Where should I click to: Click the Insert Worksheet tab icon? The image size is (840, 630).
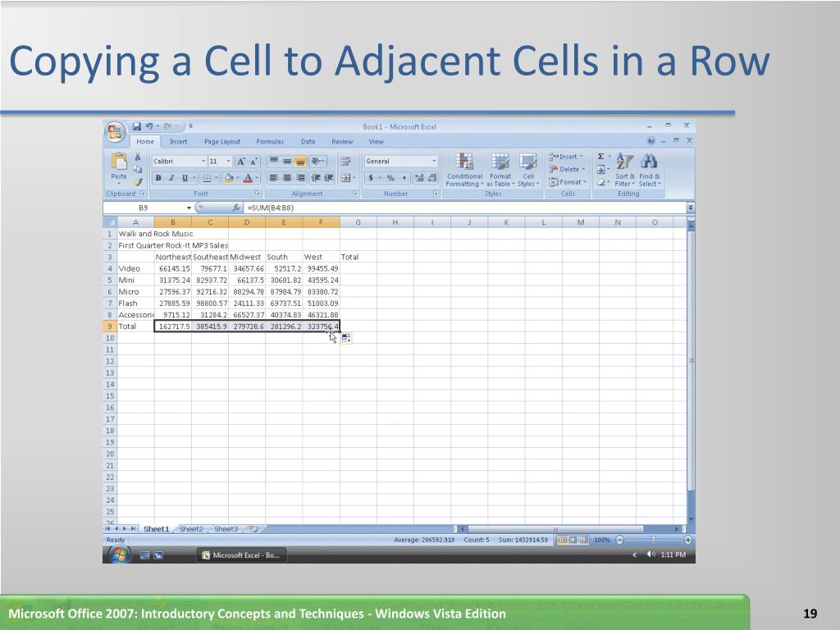[x=254, y=529]
